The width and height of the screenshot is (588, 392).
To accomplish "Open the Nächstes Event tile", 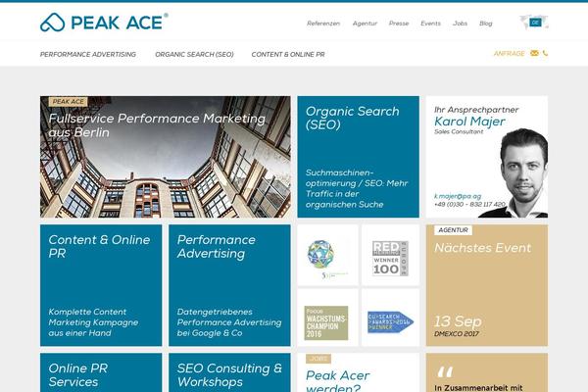I will click(487, 285).
